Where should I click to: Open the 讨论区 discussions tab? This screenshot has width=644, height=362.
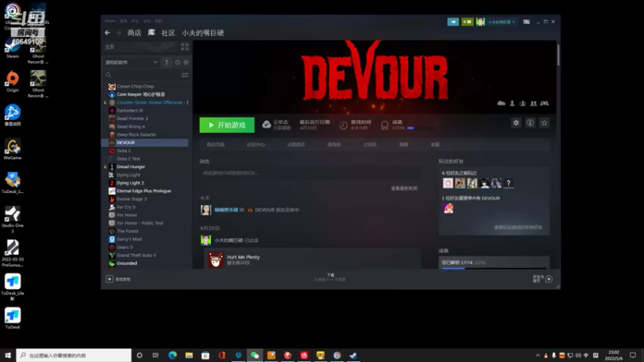(x=369, y=145)
